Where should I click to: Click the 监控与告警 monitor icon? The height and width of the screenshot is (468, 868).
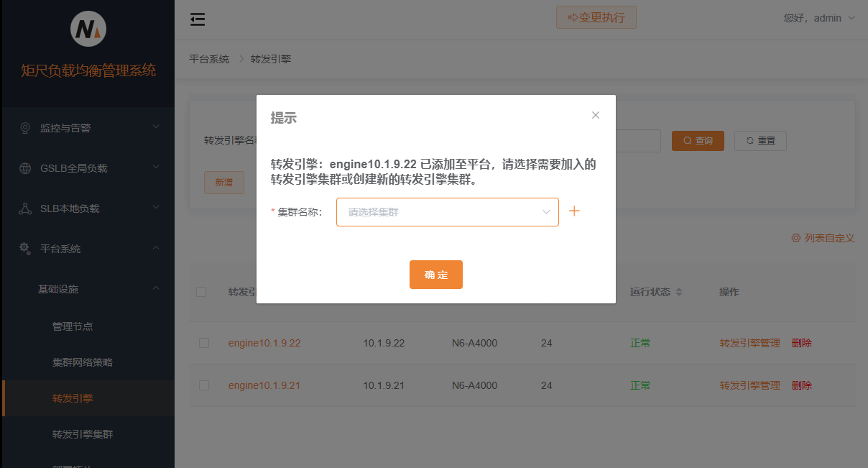[24, 128]
